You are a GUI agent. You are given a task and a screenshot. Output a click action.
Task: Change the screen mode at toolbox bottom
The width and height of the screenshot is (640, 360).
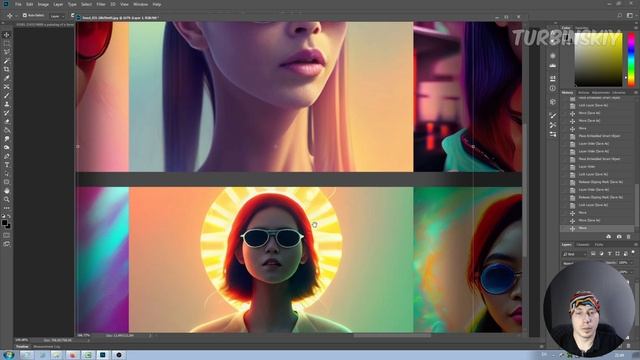coord(7,244)
